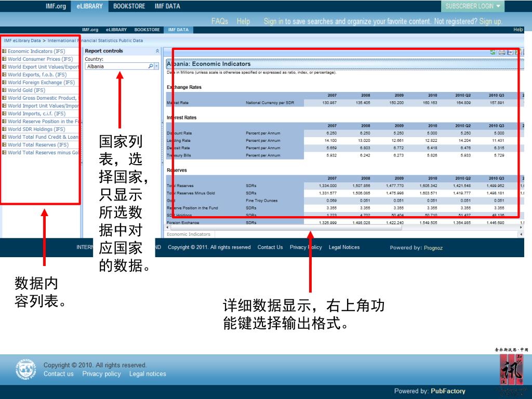Select IMF DATA in top navigation bar
Screen dimensions: 532x399
point(167,6)
